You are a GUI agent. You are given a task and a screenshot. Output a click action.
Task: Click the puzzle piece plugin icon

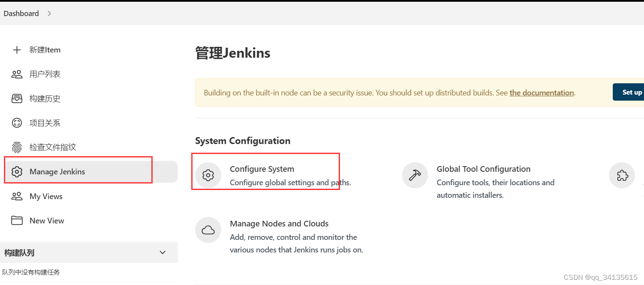point(622,176)
